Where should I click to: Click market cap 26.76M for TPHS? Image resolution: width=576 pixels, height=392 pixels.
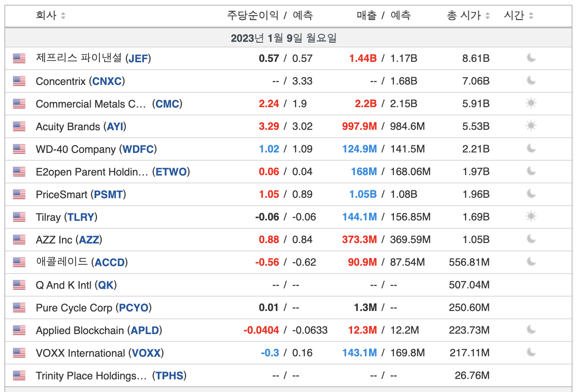472,375
